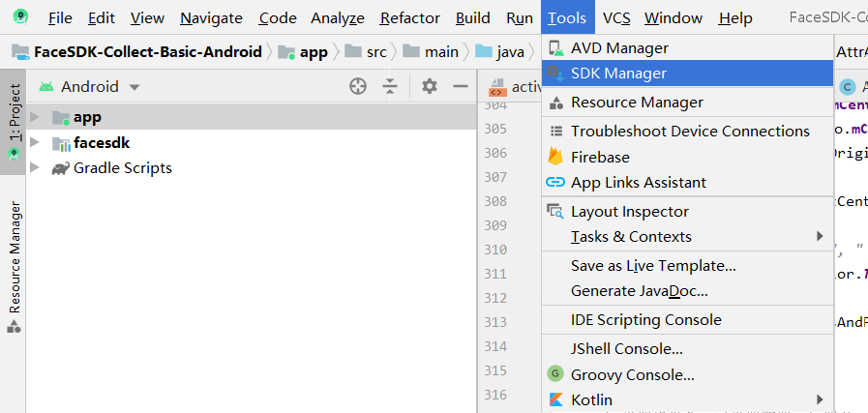Click the AVD Manager device icon

tap(555, 48)
